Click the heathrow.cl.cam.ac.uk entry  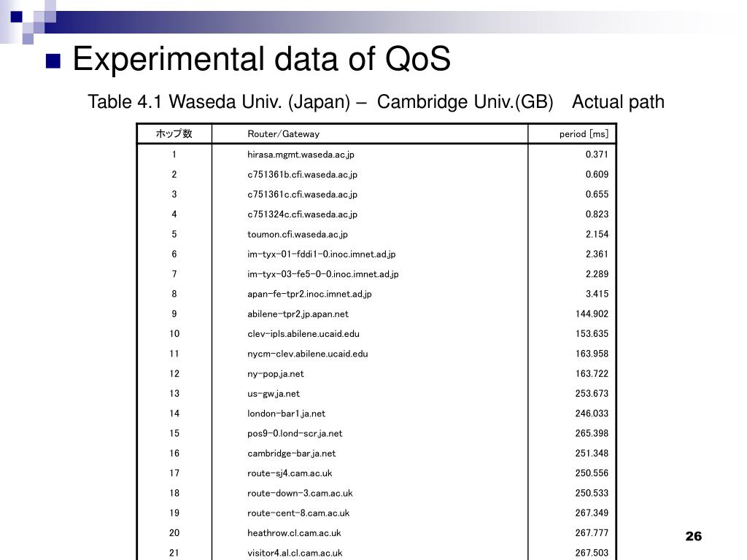click(294, 533)
